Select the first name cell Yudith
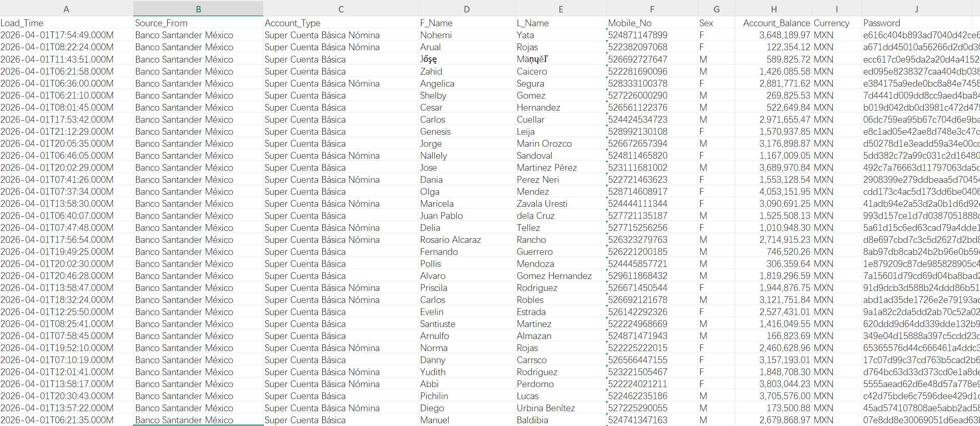 (467, 372)
